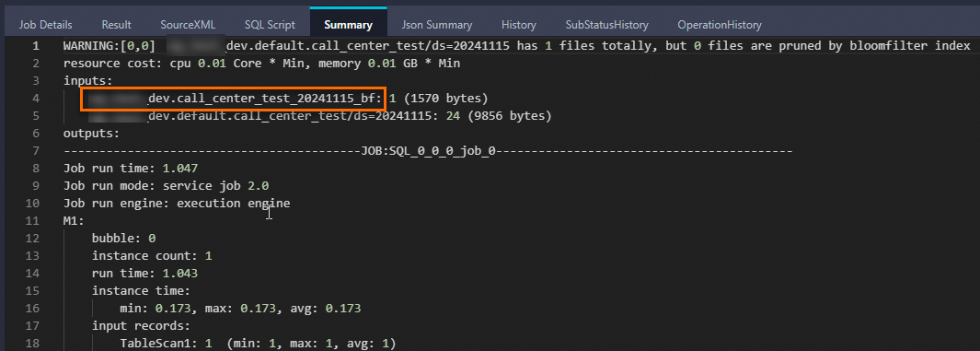980x351 pixels.
Task: Click 'min: 0.173, max: 0.173, avg: 0.173'
Action: pos(240,309)
